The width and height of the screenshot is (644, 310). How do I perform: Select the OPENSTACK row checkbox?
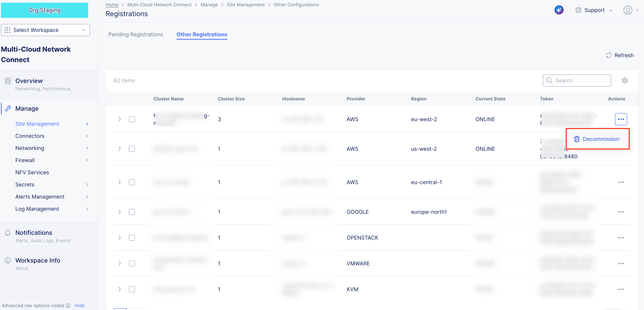click(x=132, y=238)
